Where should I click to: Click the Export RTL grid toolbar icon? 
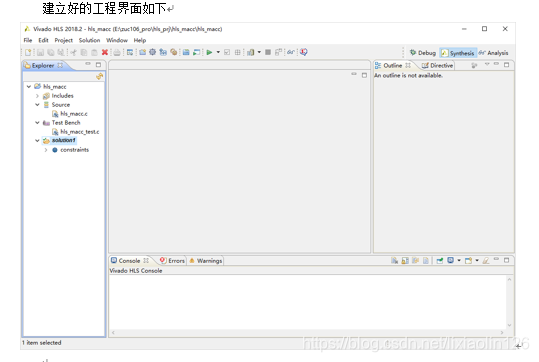tap(238, 52)
